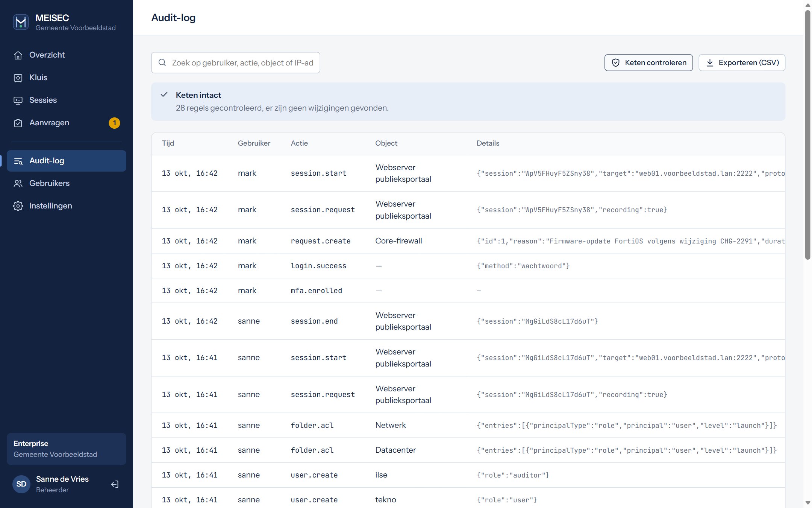Click the download icon on Exporteren
812x508 pixels.
710,62
